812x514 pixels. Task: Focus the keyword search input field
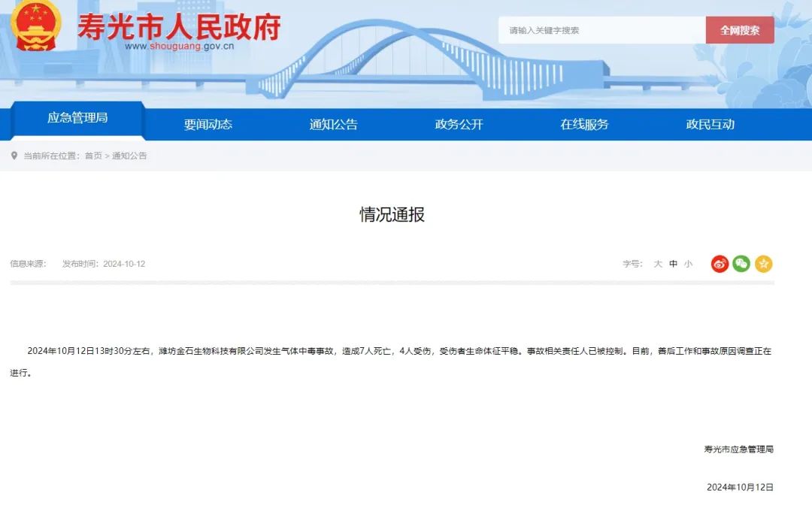(x=601, y=30)
